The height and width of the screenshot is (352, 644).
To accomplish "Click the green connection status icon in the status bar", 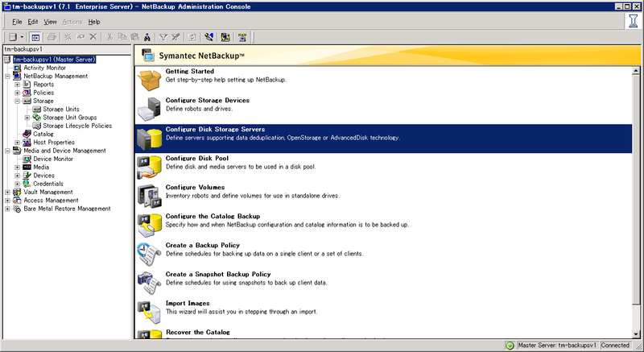I will [x=510, y=346].
